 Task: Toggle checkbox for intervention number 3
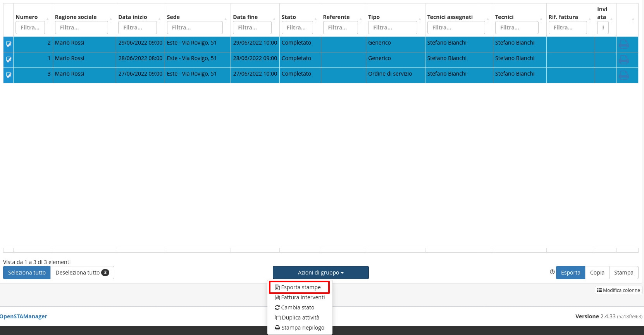tap(9, 75)
